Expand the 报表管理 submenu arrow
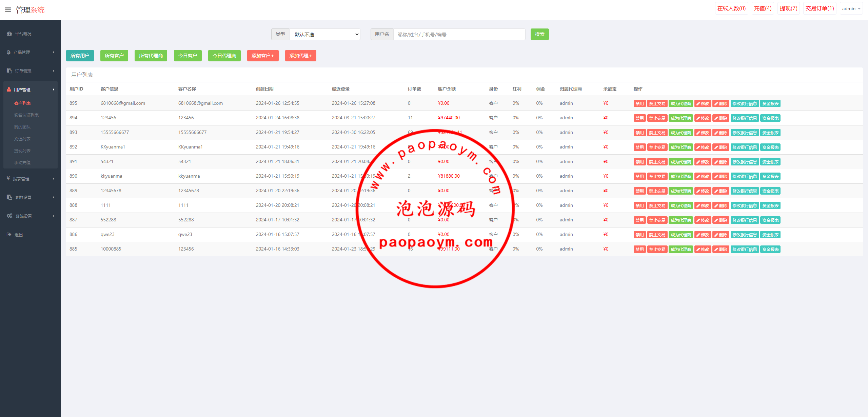The width and height of the screenshot is (868, 417). coord(54,179)
